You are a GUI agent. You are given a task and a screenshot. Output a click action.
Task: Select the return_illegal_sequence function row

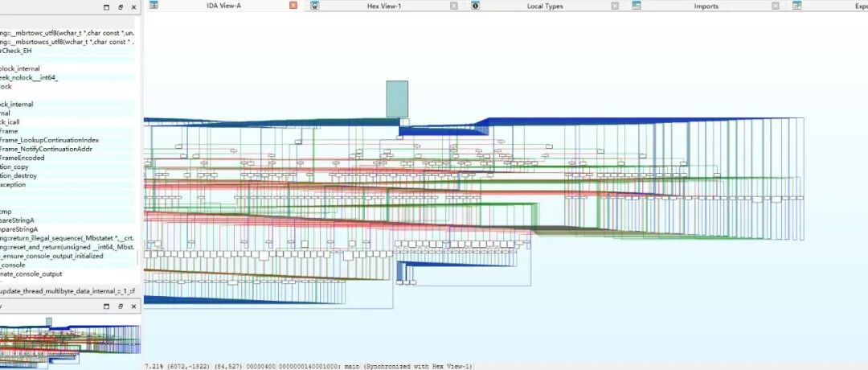(x=67, y=238)
